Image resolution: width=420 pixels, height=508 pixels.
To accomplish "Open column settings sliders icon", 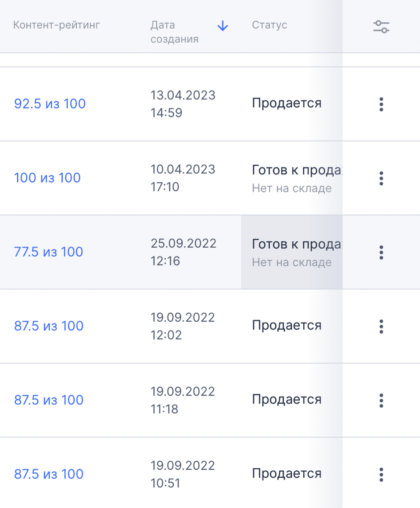I will point(381,27).
